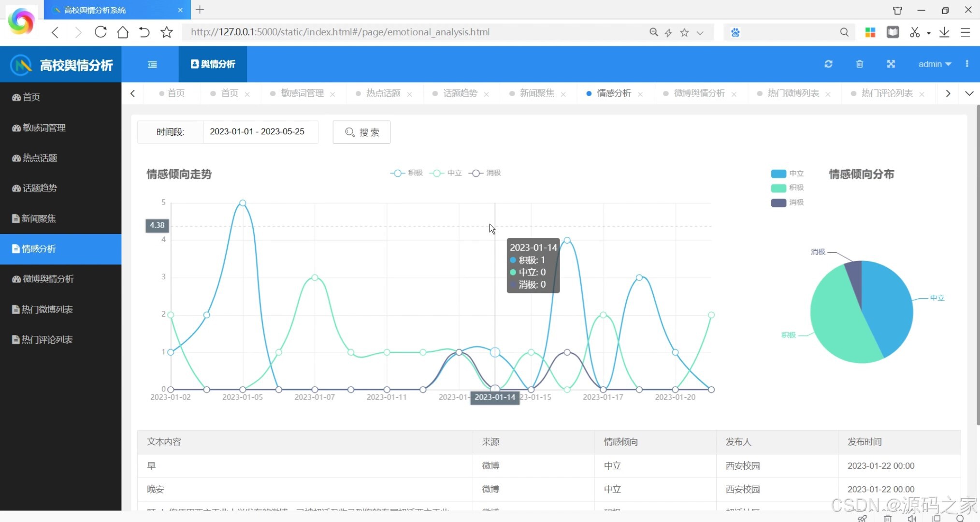Close the 新闻聚焦 page tab

tap(563, 94)
